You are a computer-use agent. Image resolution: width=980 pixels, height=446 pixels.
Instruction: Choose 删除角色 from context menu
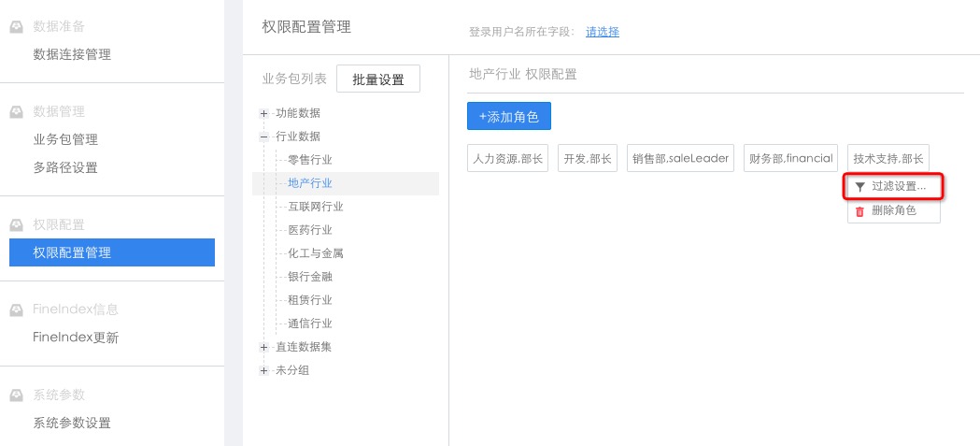(x=893, y=211)
